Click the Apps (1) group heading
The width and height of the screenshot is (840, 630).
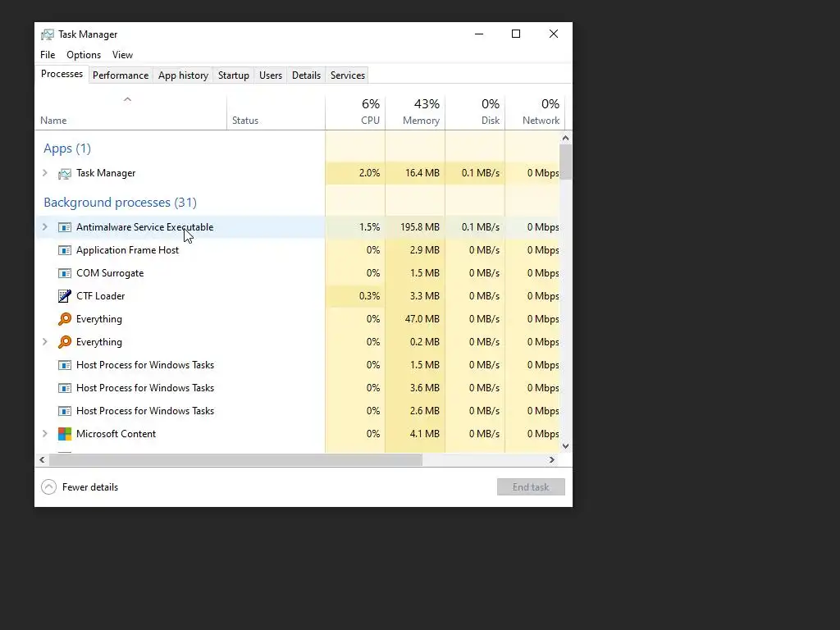tap(67, 148)
